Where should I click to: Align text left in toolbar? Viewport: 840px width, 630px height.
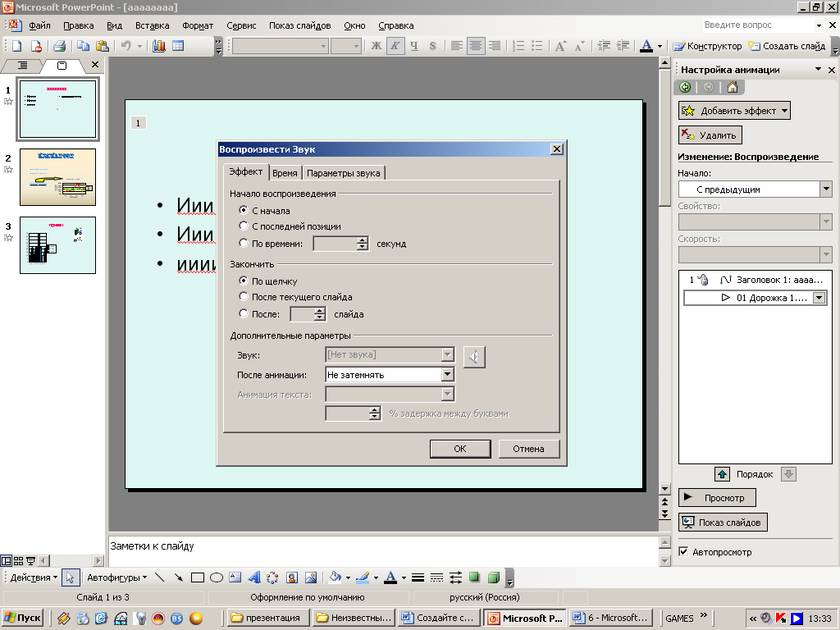click(456, 46)
